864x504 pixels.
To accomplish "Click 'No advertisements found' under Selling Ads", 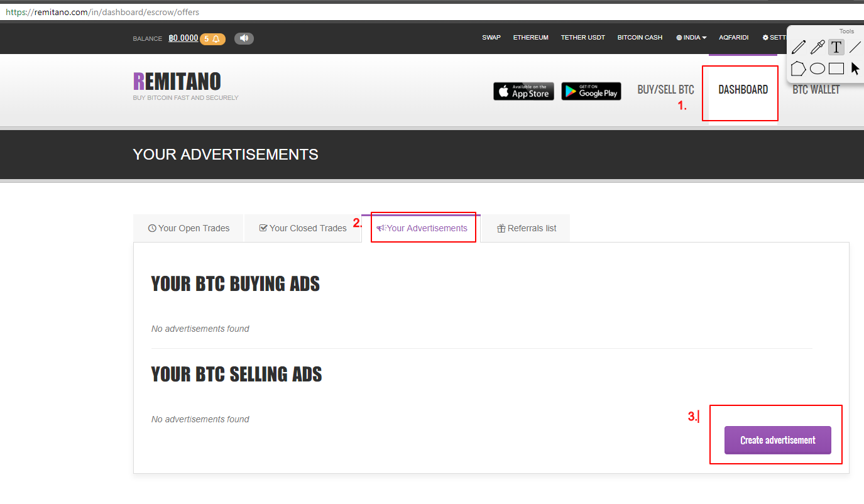I will (200, 419).
